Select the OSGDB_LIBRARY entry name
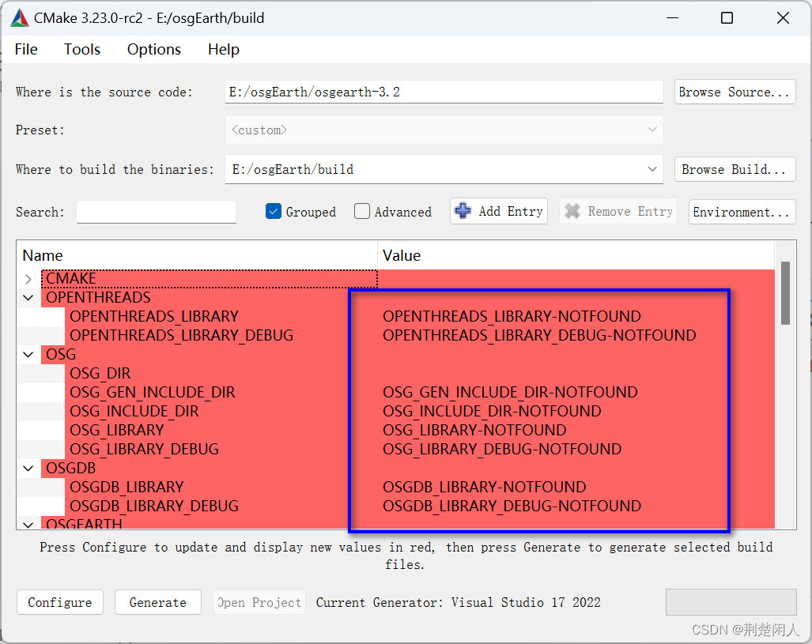 click(x=127, y=487)
